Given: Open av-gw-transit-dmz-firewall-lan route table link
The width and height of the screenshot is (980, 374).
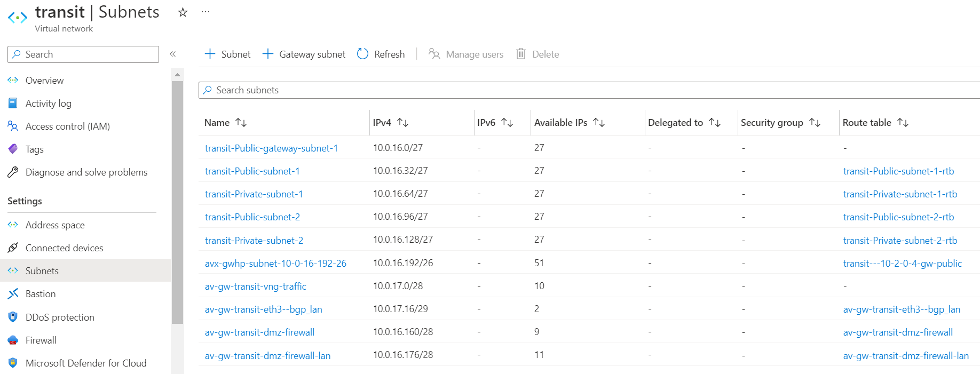Looking at the screenshot, I should [905, 356].
